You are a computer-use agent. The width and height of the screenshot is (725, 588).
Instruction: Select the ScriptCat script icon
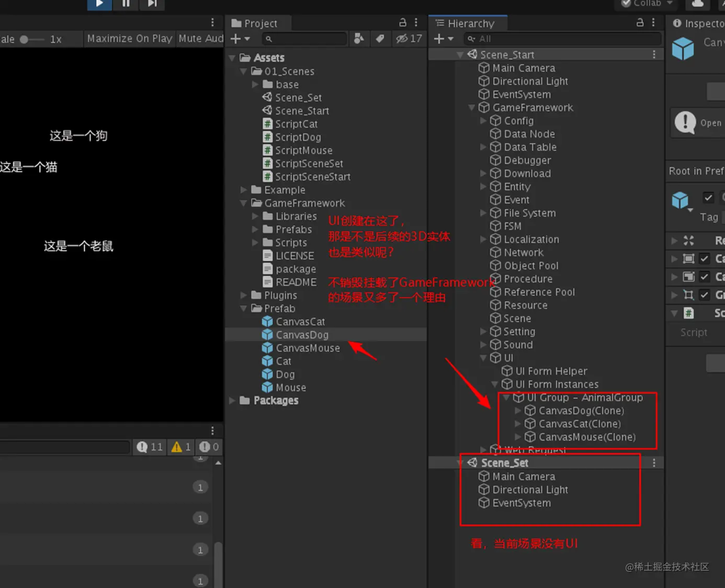pos(267,124)
